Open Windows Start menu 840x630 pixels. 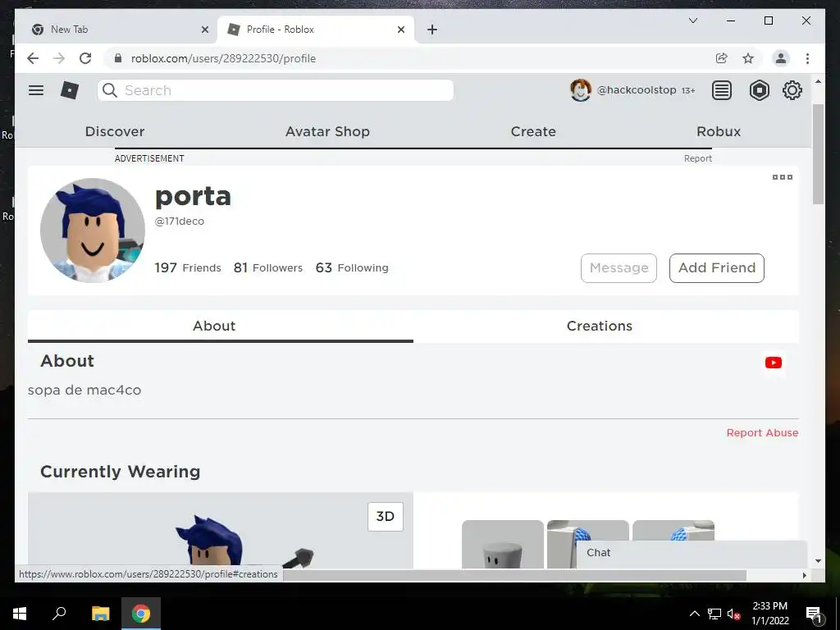coord(20,614)
